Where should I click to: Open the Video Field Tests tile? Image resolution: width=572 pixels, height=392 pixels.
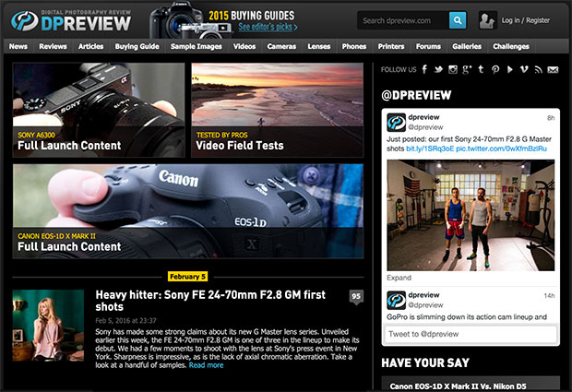[x=278, y=110]
